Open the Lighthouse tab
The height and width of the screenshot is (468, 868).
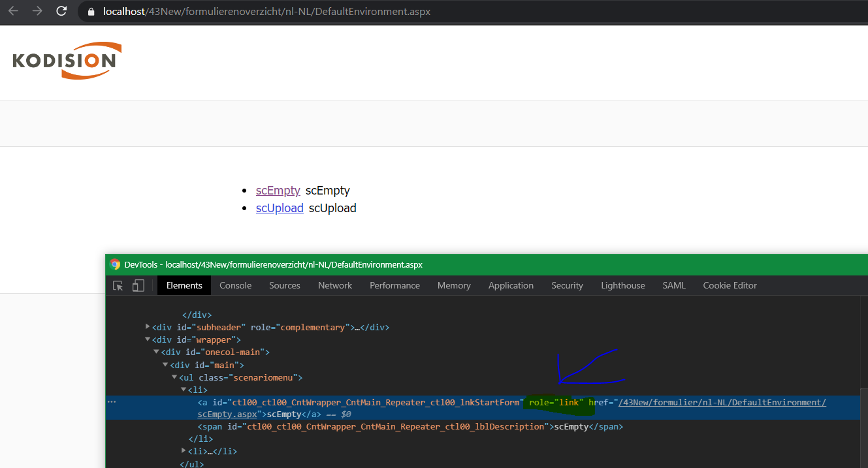point(622,286)
